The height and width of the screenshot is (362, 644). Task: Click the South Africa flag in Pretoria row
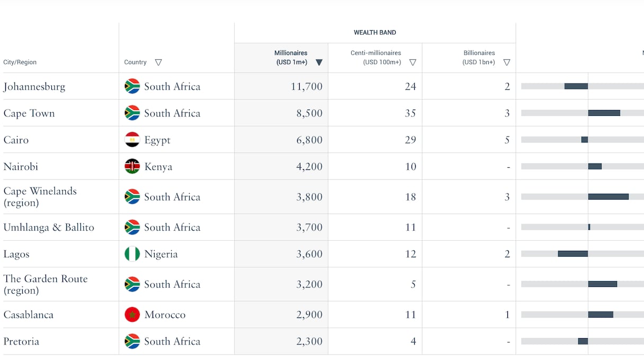tap(132, 341)
